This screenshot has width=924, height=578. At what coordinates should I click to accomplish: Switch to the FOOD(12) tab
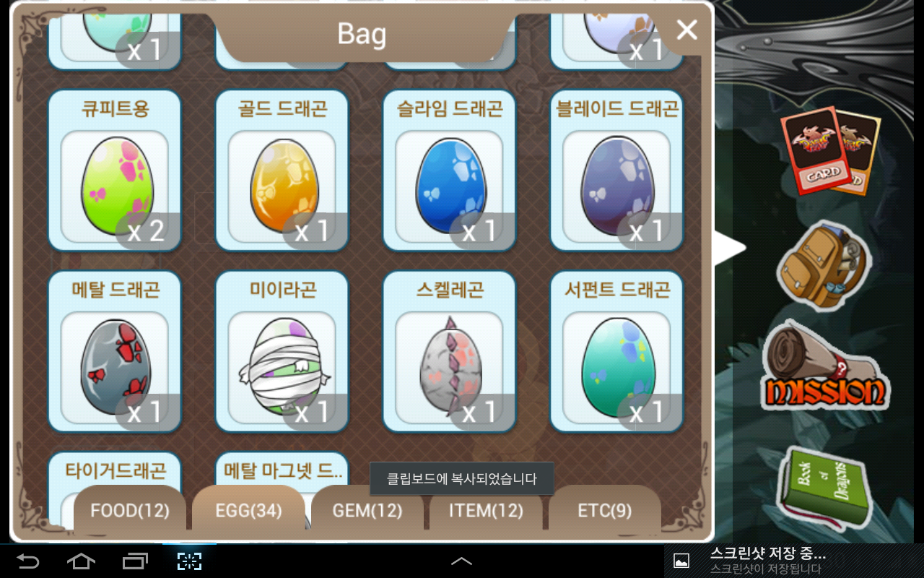[130, 511]
